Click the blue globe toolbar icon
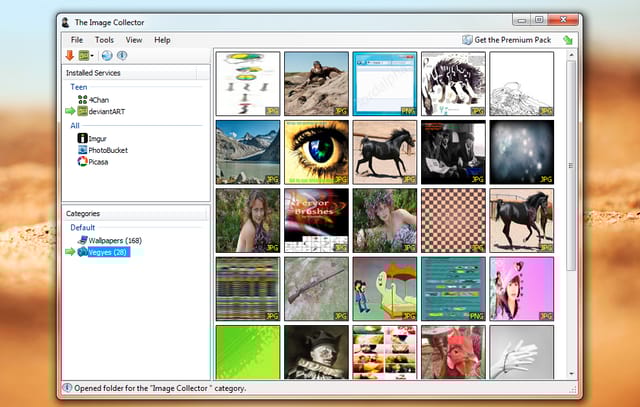Image resolution: width=640 pixels, height=407 pixels. point(107,56)
